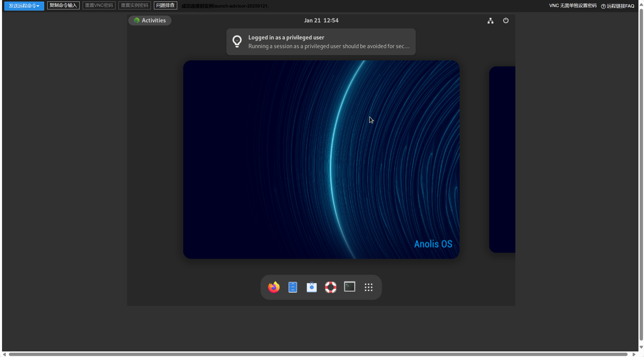Viewport: 644px width, 357px height.
Task: Open the Help lifebuoy icon
Action: coord(331,287)
